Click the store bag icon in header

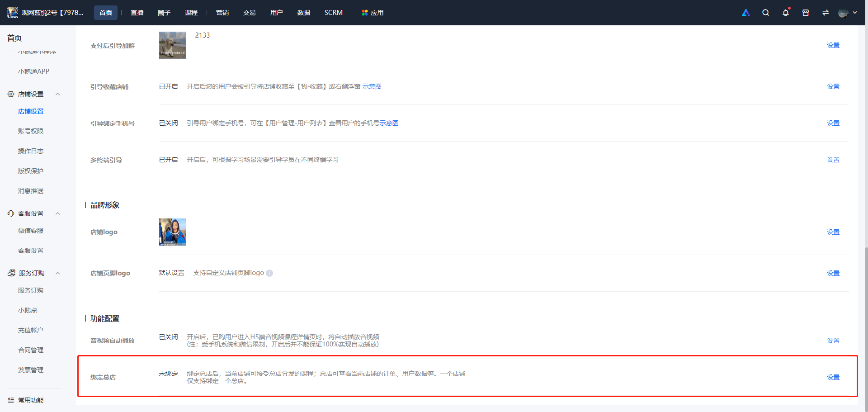point(806,13)
